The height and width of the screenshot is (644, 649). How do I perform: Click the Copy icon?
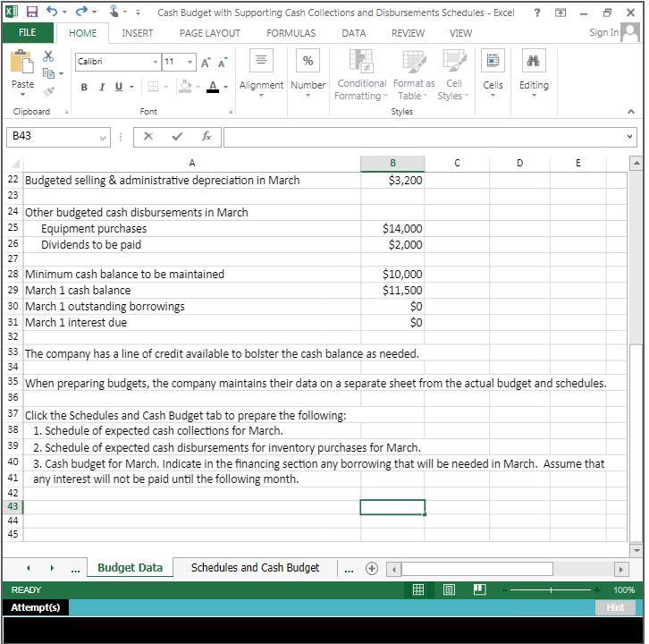(x=48, y=73)
